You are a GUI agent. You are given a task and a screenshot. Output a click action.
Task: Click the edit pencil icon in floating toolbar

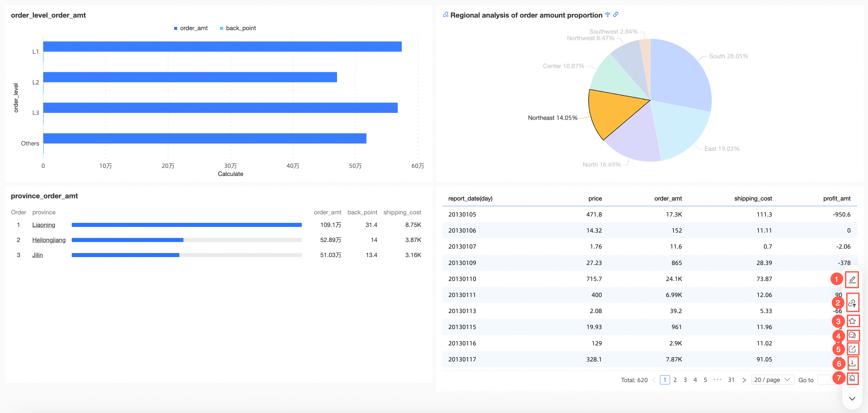852,279
